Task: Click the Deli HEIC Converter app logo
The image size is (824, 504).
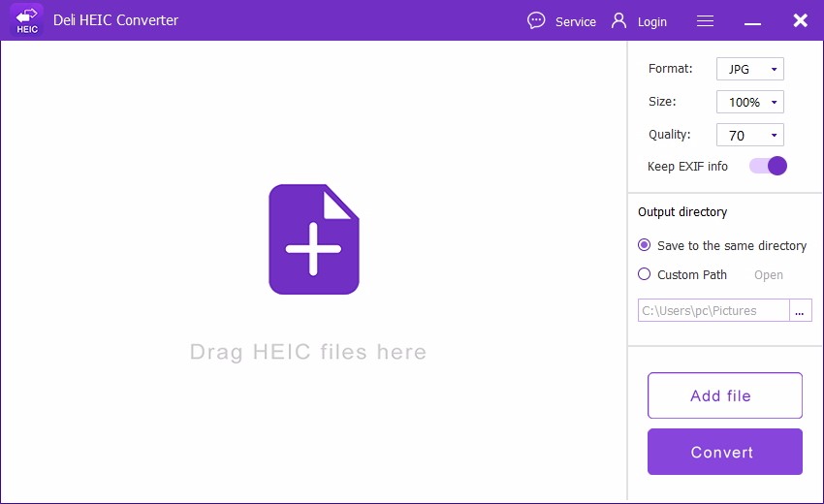Action: (27, 20)
